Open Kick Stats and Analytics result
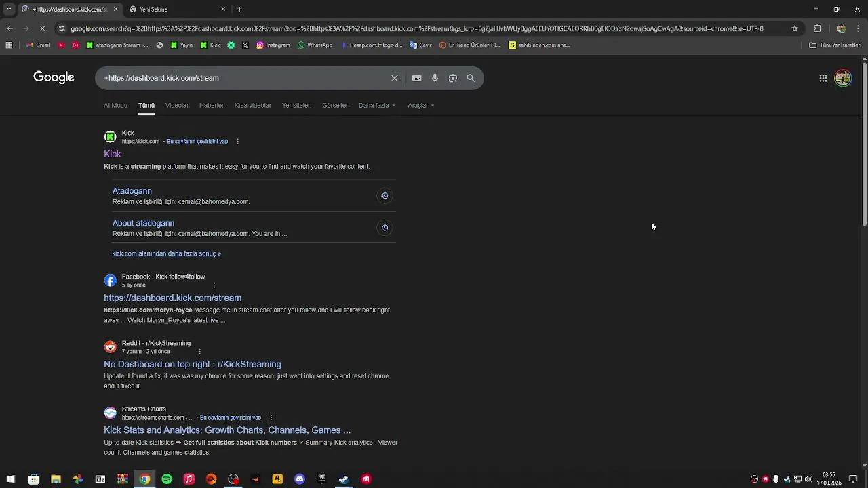 [x=227, y=430]
